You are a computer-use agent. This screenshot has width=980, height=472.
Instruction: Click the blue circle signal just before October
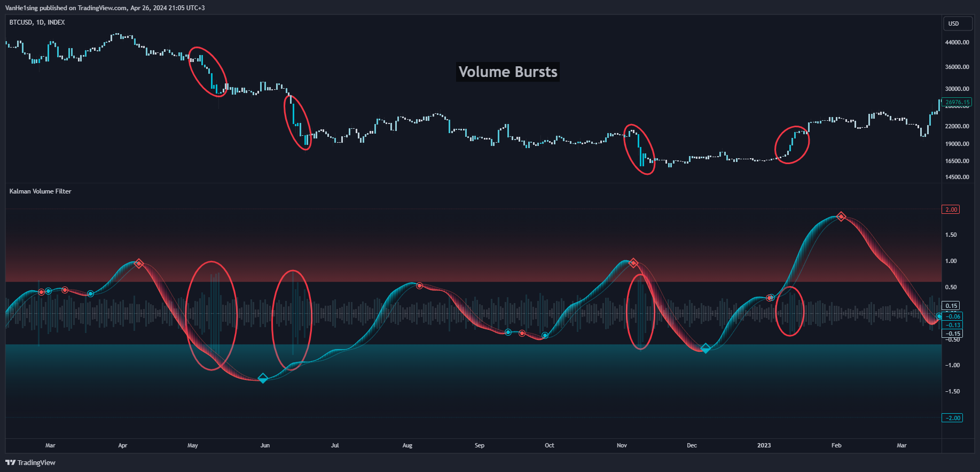pos(545,336)
